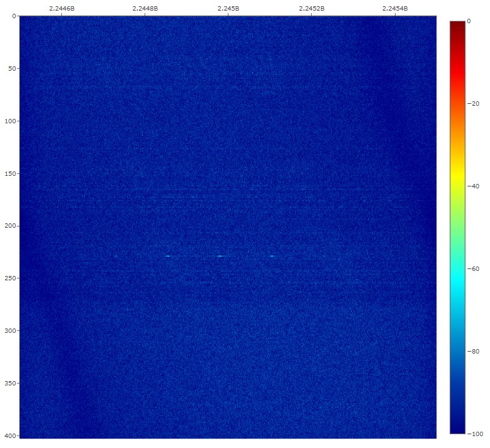The image size is (490, 448).
Task: Click the y-axis tick label 350
Action: point(10,383)
